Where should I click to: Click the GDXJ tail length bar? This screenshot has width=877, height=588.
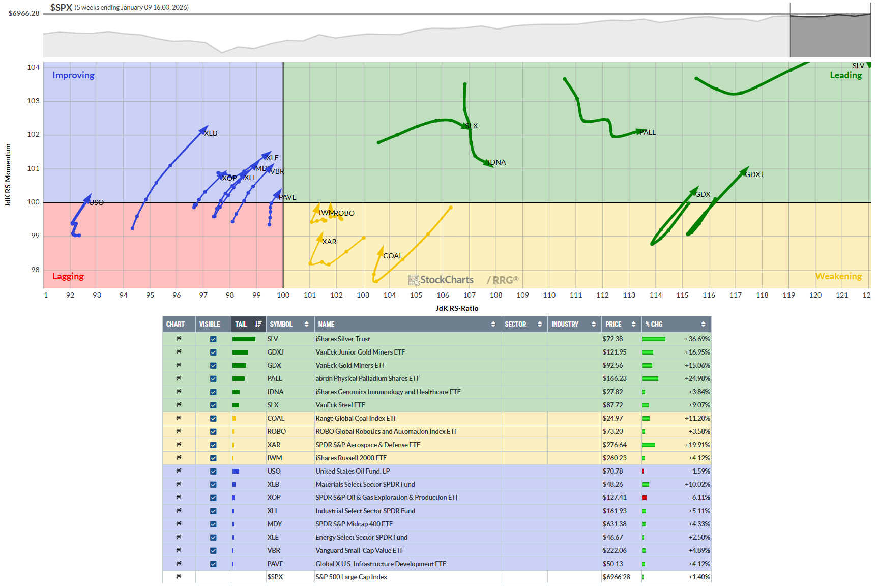click(x=240, y=352)
